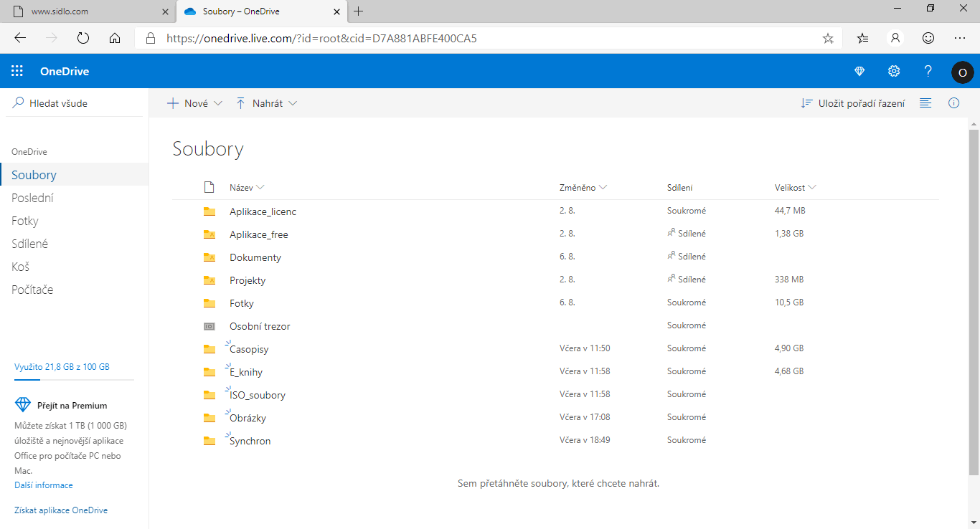
Task: Click the favorites star in address bar
Action: pos(828,39)
